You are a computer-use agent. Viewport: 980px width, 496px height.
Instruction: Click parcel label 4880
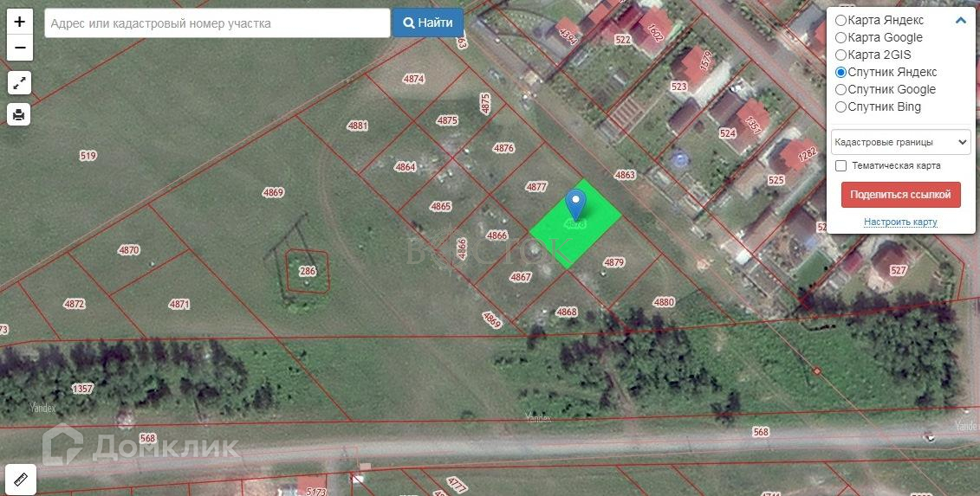coord(664,302)
